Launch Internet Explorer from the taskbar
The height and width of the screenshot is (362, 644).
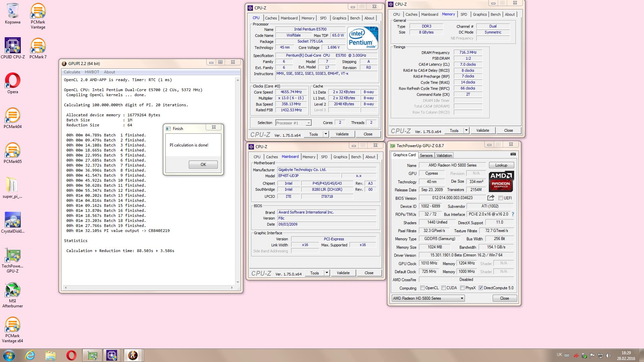[30, 355]
